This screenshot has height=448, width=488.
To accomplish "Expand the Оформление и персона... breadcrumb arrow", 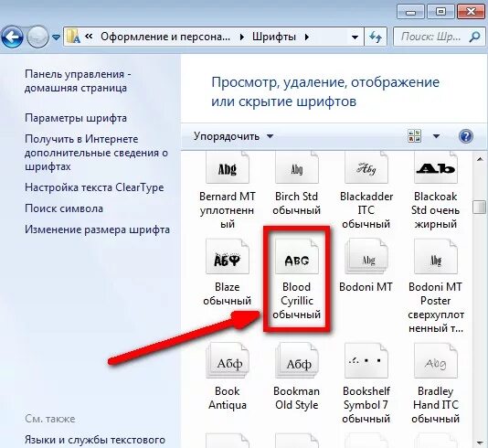I will 242,37.
